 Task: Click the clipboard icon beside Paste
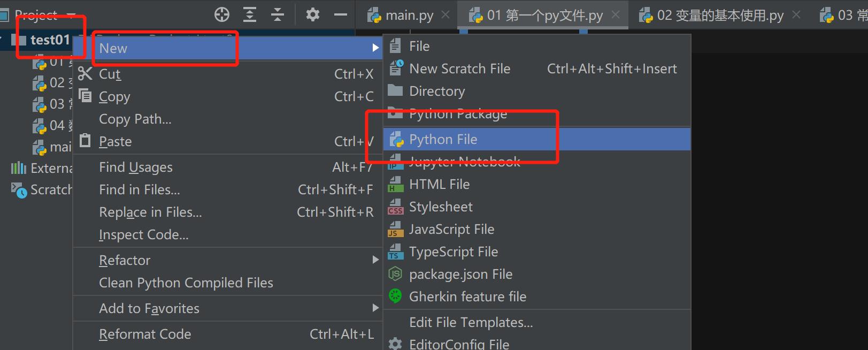(85, 140)
